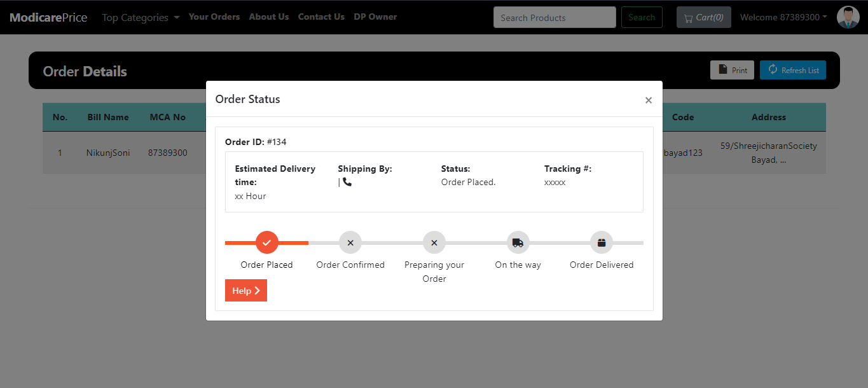Click the 87389300 MCA No cell

[168, 153]
